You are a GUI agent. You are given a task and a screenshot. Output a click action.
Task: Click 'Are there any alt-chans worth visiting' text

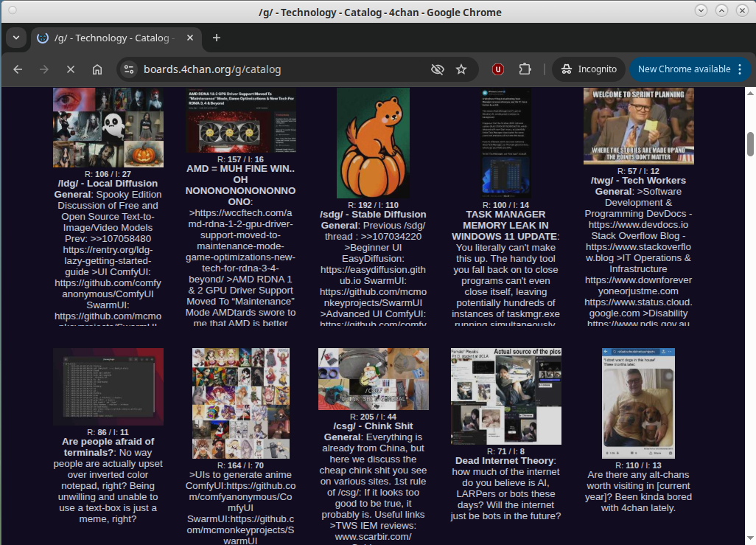[638, 480]
